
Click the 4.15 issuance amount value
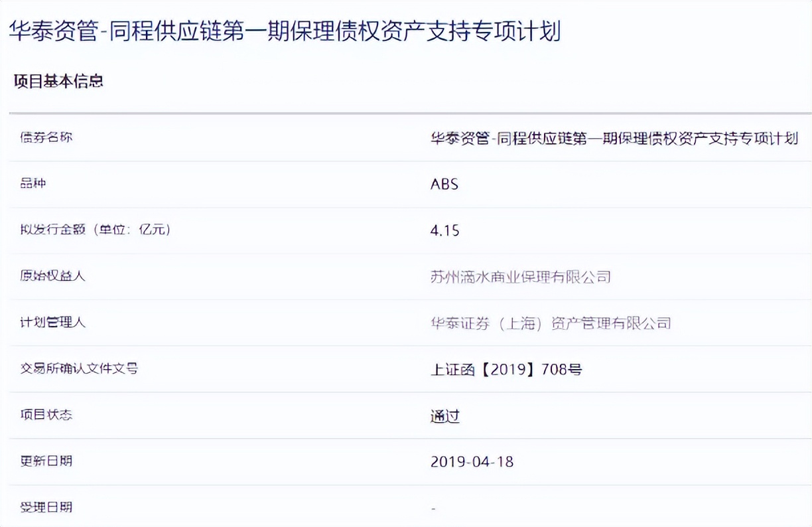click(444, 230)
